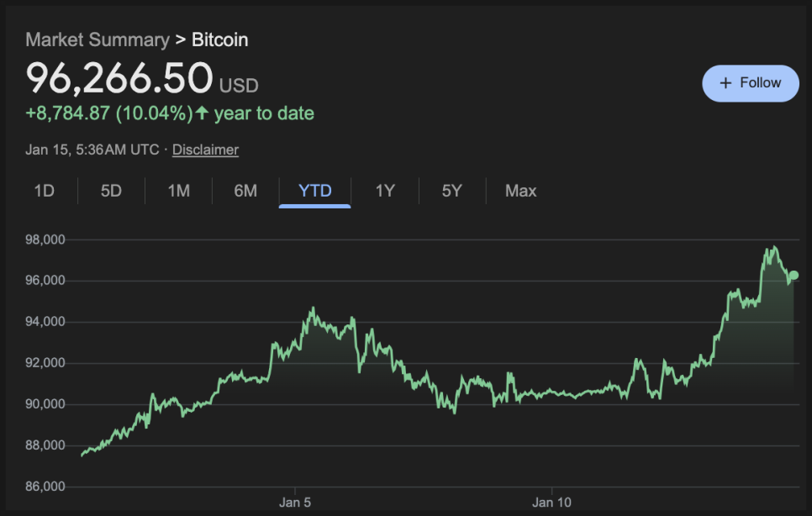Click the 96,266.50 price value
Image resolution: width=812 pixels, height=516 pixels.
click(x=119, y=79)
